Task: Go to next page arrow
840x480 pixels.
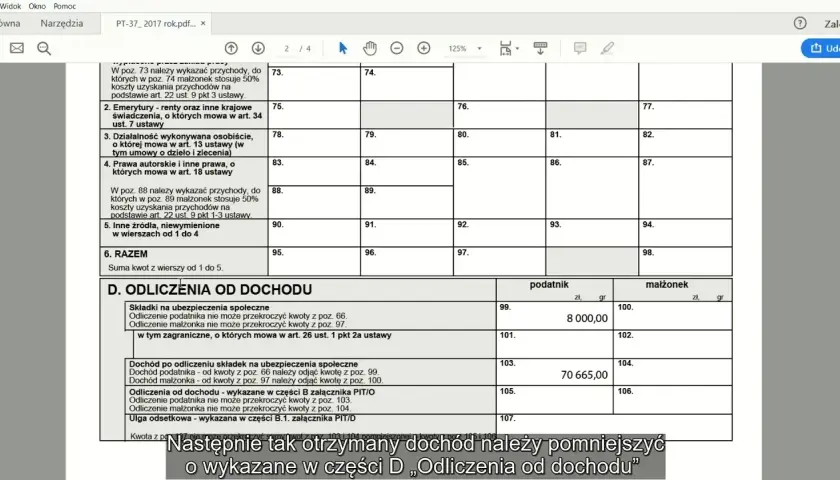Action: [x=258, y=48]
